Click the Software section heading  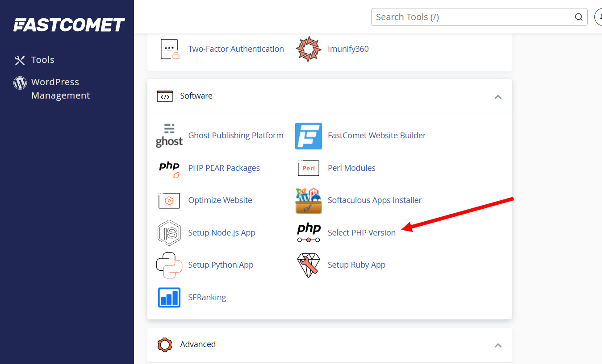pyautogui.click(x=196, y=96)
